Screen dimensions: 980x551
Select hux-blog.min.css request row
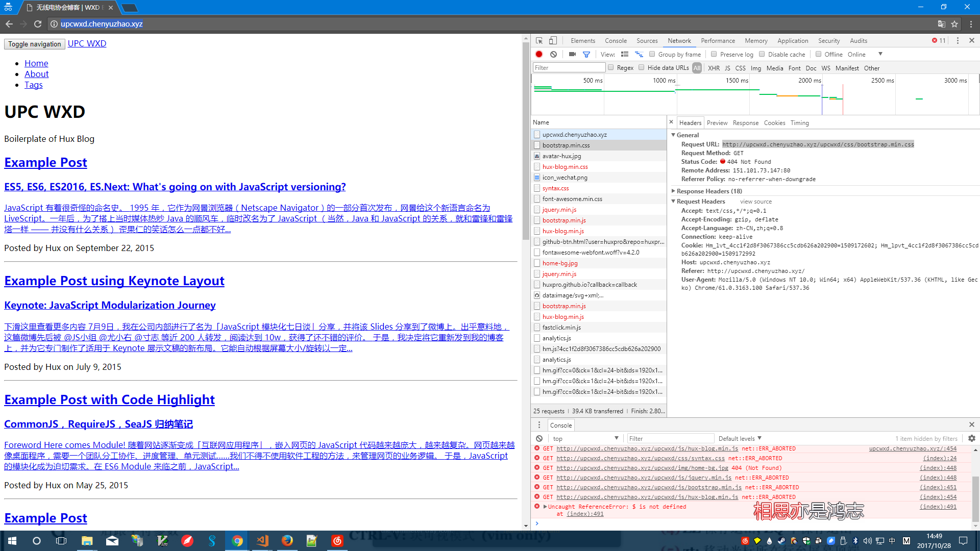(599, 167)
